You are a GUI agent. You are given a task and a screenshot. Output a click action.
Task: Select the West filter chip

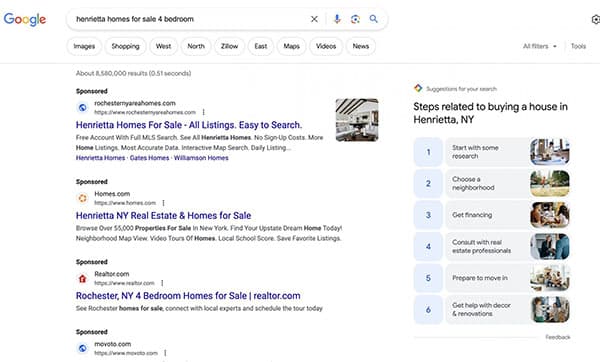pyautogui.click(x=163, y=46)
